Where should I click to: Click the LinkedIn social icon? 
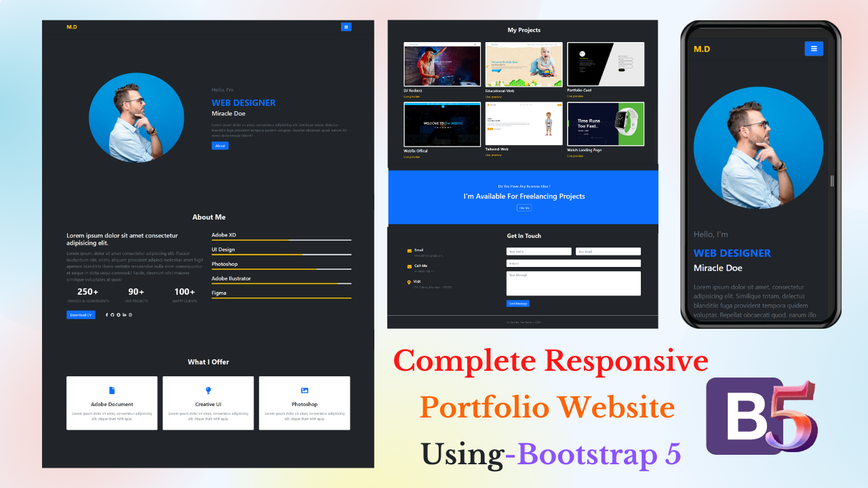(124, 315)
